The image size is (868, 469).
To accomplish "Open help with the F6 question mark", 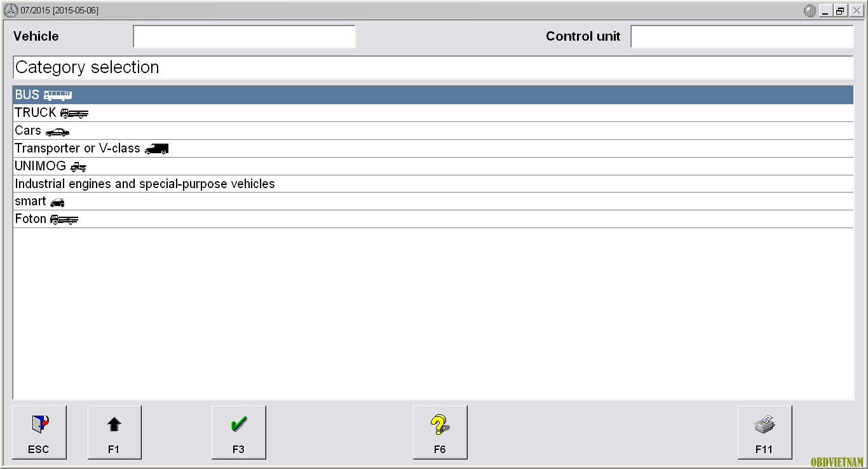I will (x=440, y=432).
